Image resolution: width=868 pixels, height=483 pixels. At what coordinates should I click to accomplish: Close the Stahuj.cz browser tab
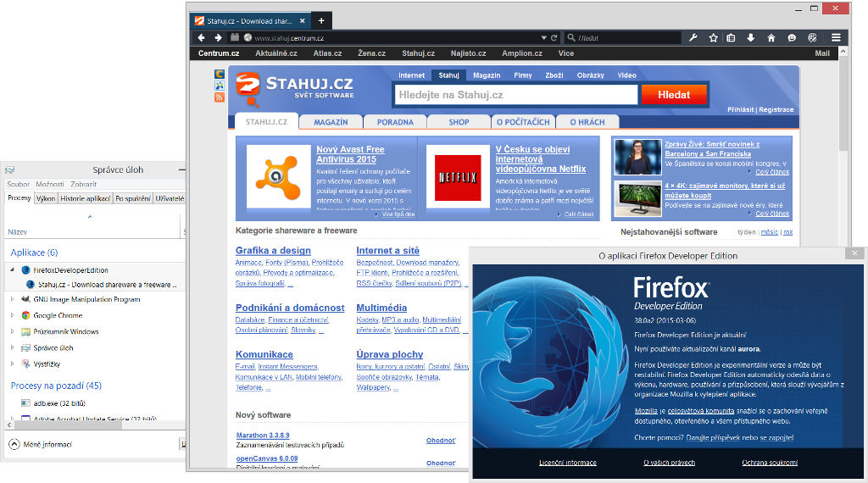tap(303, 21)
